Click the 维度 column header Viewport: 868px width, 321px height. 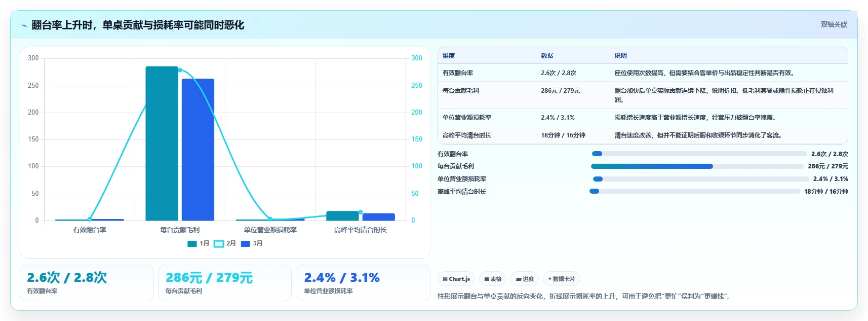[x=449, y=56]
